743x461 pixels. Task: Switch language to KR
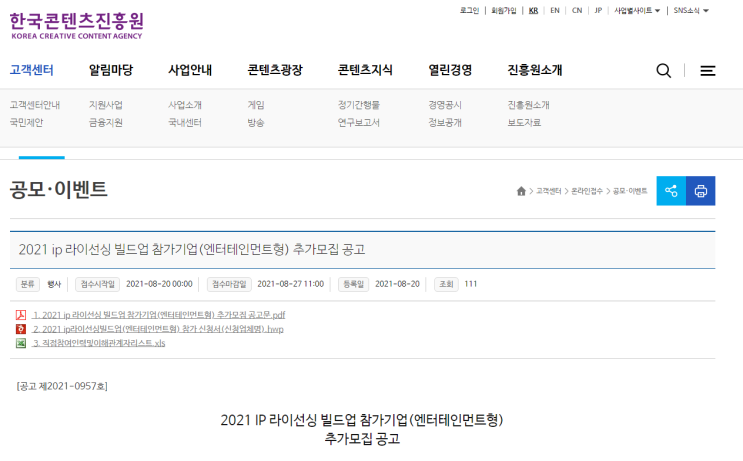click(x=534, y=10)
